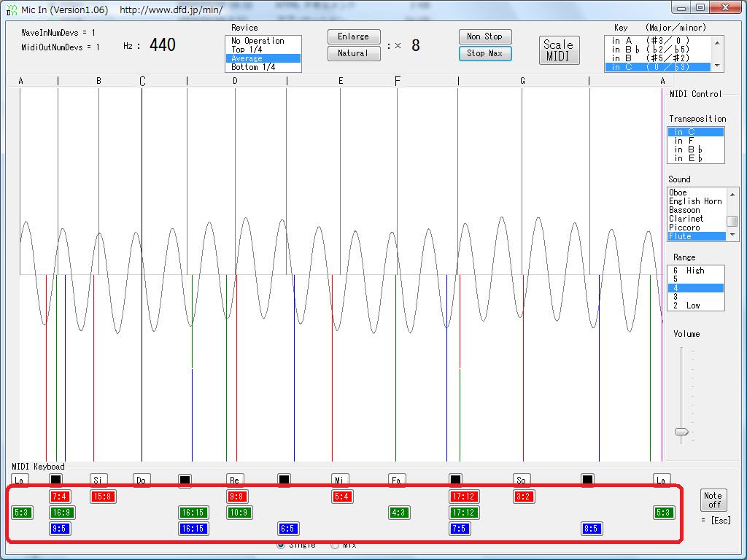
Task: Click the red 7:4 ratio button
Action: point(60,497)
